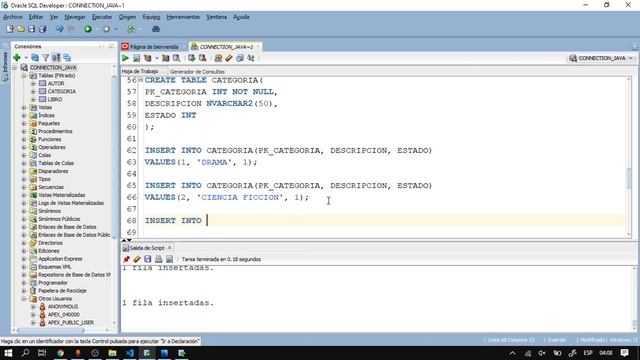Open the CONNECTION_JAVA connection dropdown
The image size is (640, 360).
pos(601,58)
